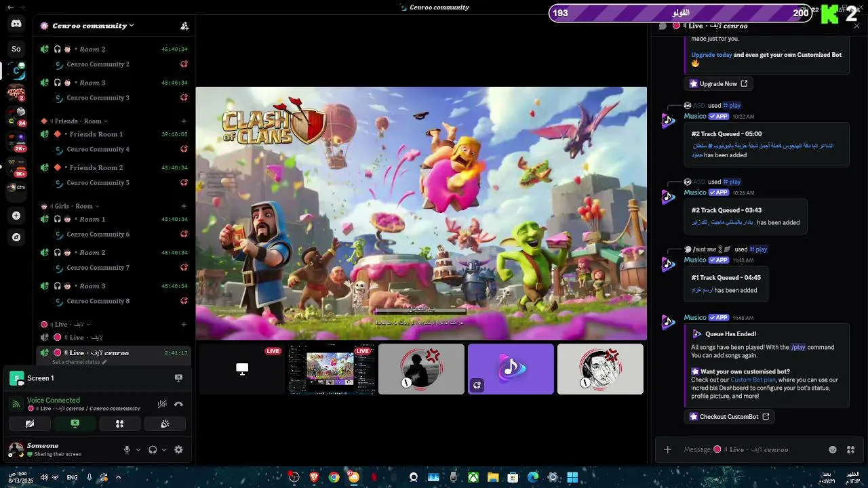Open headphone output options arrow

tap(164, 449)
